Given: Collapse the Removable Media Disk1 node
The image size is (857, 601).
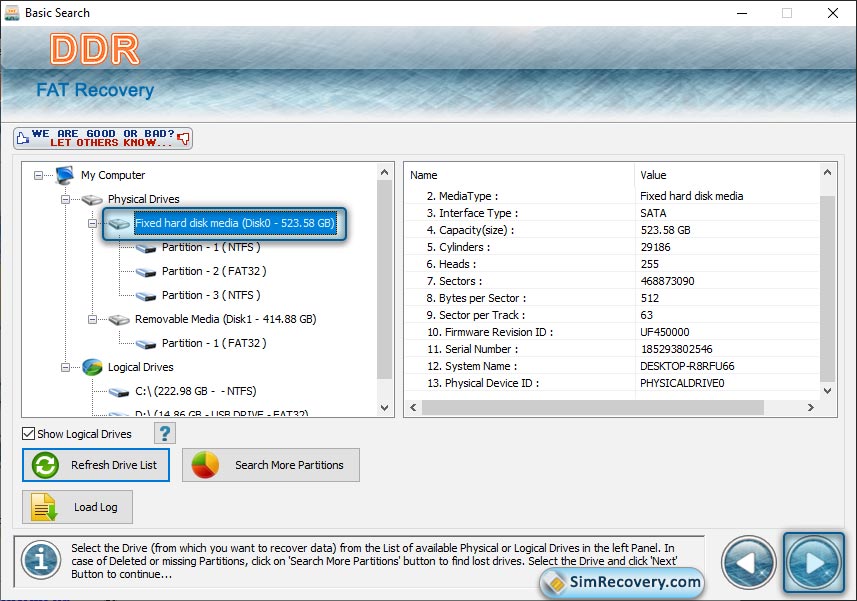Looking at the screenshot, I should click(x=92, y=320).
